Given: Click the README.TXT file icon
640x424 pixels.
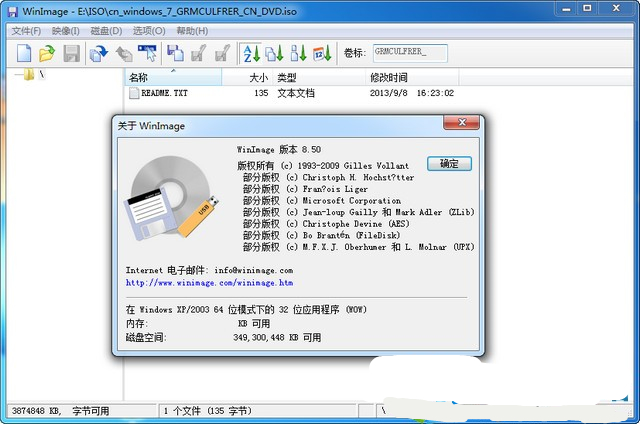Looking at the screenshot, I should (x=134, y=93).
